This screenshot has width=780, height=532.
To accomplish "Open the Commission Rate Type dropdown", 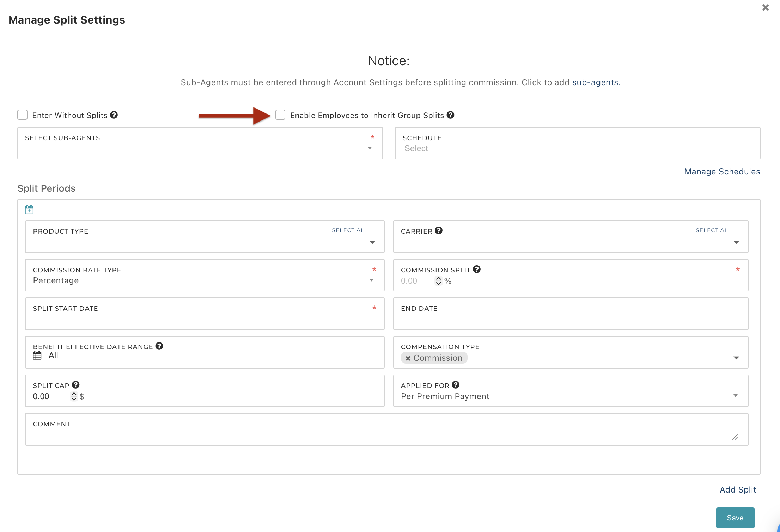I will pyautogui.click(x=371, y=280).
